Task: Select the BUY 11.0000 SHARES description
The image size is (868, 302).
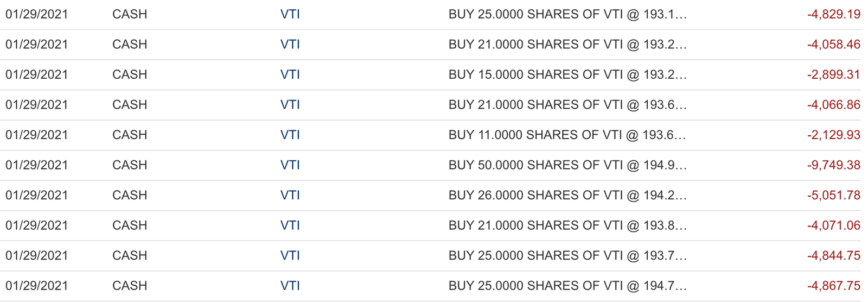Action: pyautogui.click(x=567, y=135)
